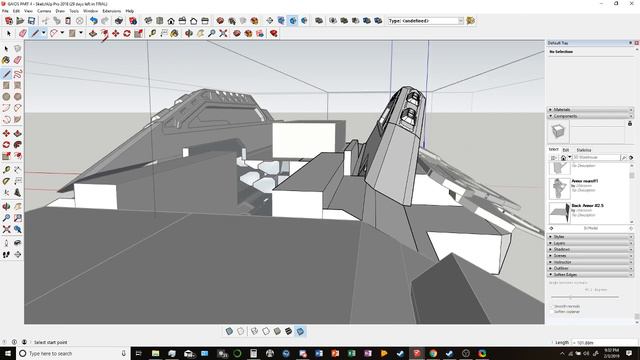Create a new model with the New icon
640x360 pixels.
coord(9,20)
